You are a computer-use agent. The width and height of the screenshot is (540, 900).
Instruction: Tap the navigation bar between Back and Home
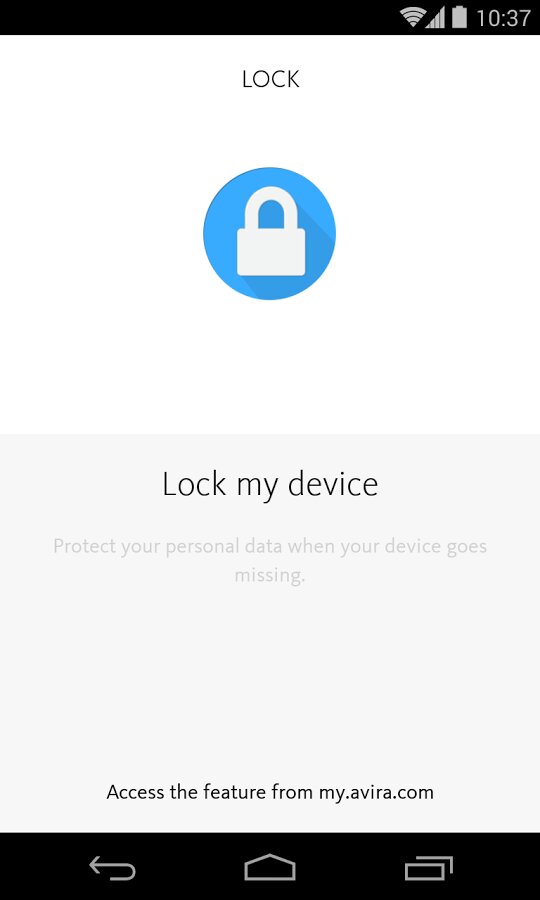190,867
